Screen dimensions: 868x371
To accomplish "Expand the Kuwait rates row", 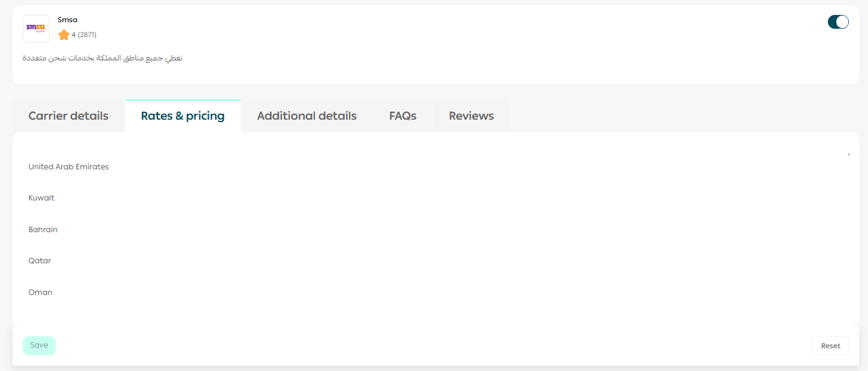I will tap(41, 198).
